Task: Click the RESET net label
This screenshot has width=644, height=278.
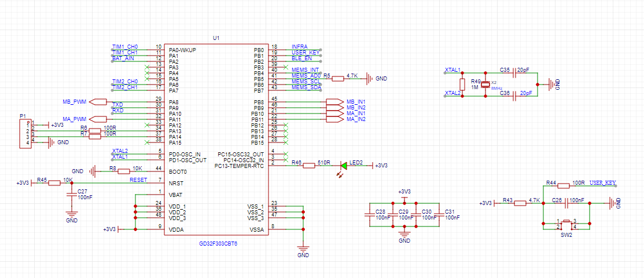Action: point(138,180)
